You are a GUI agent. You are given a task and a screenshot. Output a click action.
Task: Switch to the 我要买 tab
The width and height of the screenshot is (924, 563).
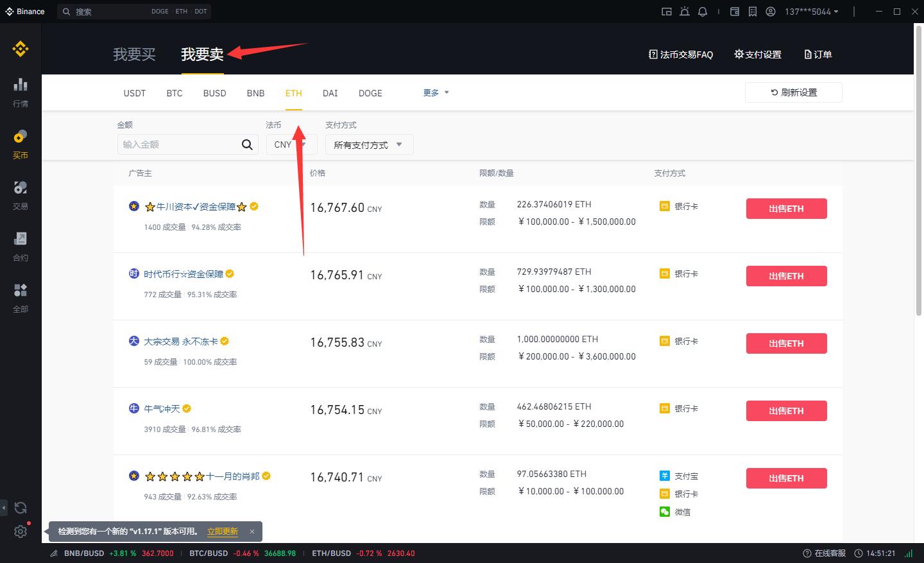click(134, 55)
